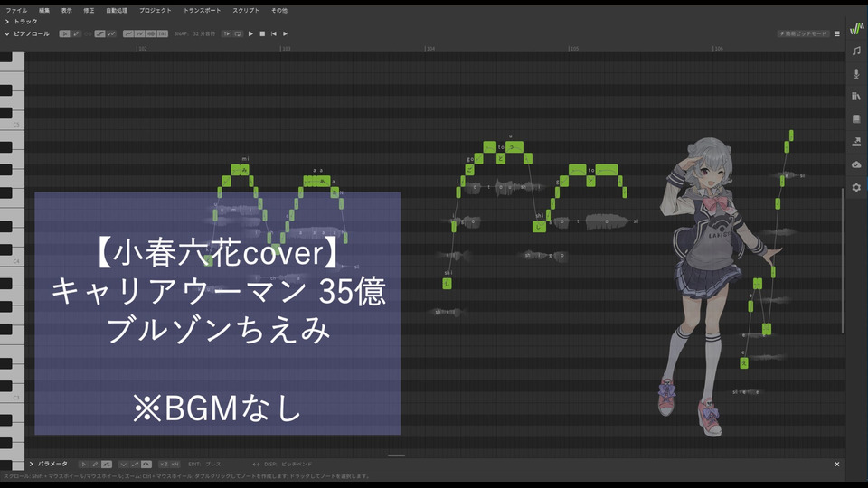This screenshot has height=488, width=868.
Task: Open the cloud license panel icon
Action: 856,164
